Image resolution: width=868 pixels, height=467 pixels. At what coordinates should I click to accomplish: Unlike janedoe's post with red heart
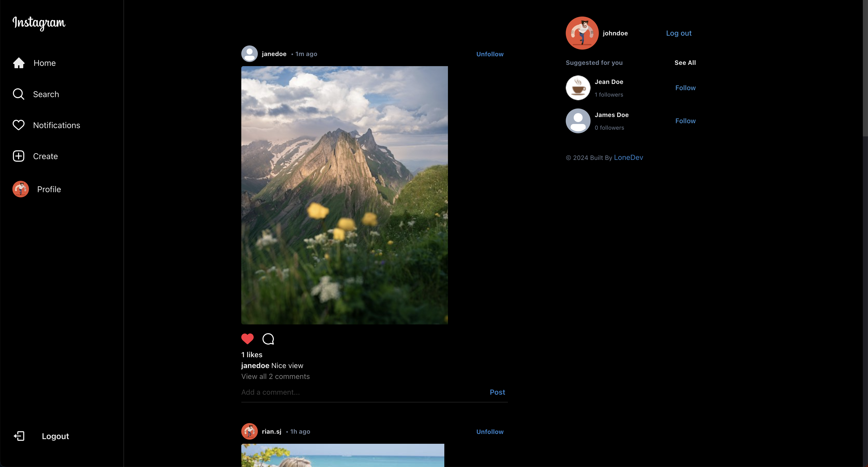(x=247, y=339)
